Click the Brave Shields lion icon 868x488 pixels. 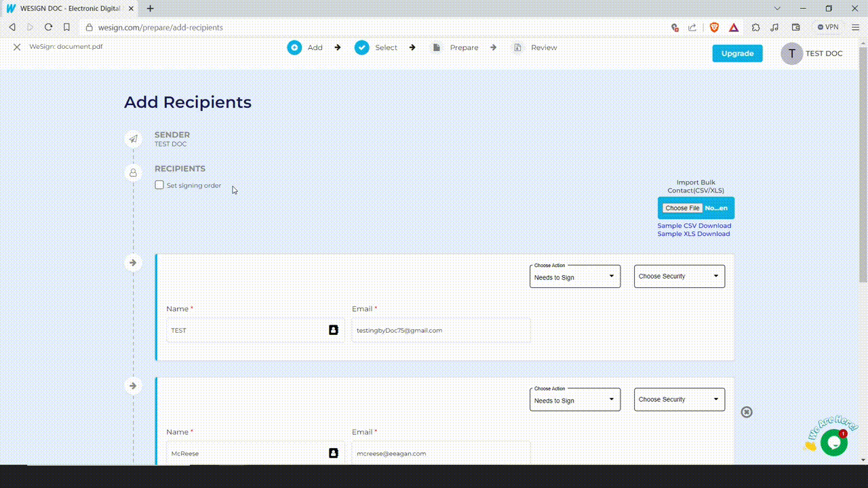click(714, 27)
